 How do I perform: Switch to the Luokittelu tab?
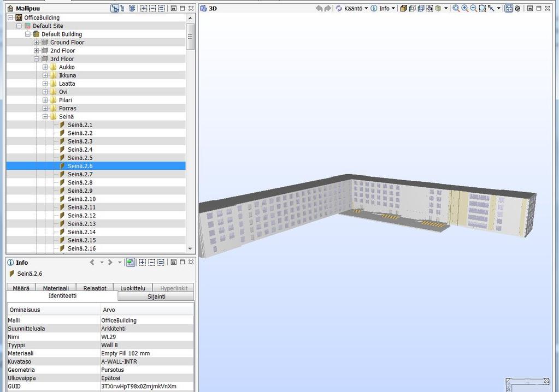click(x=133, y=288)
